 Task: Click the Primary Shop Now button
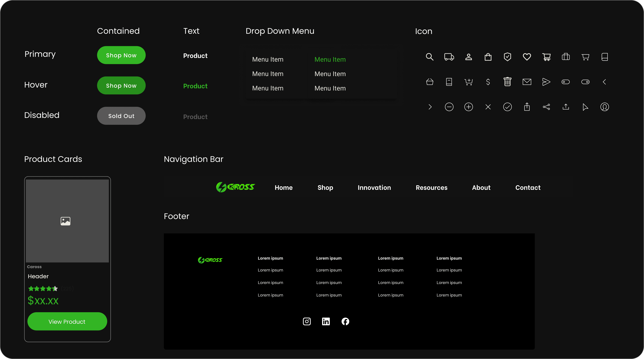121,55
